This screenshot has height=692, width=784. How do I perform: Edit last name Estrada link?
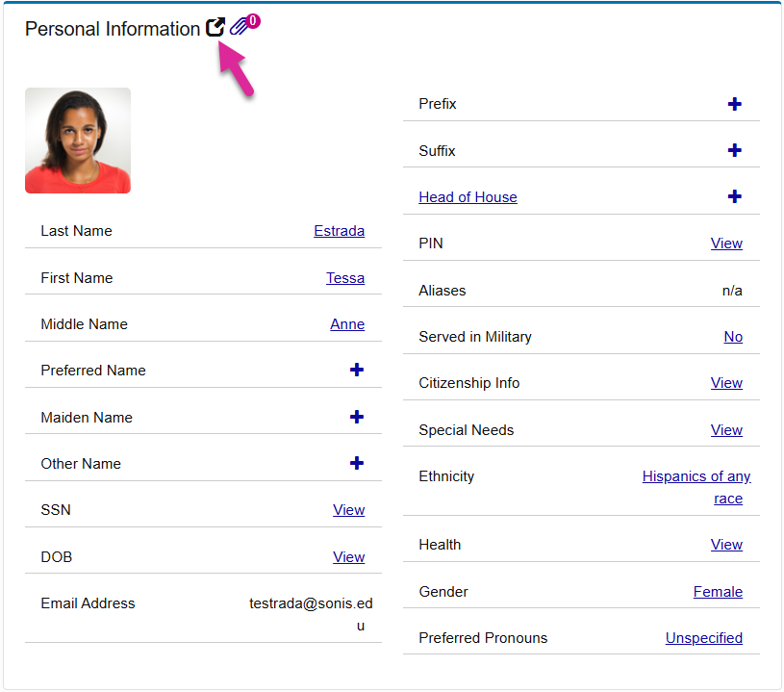[x=339, y=231]
